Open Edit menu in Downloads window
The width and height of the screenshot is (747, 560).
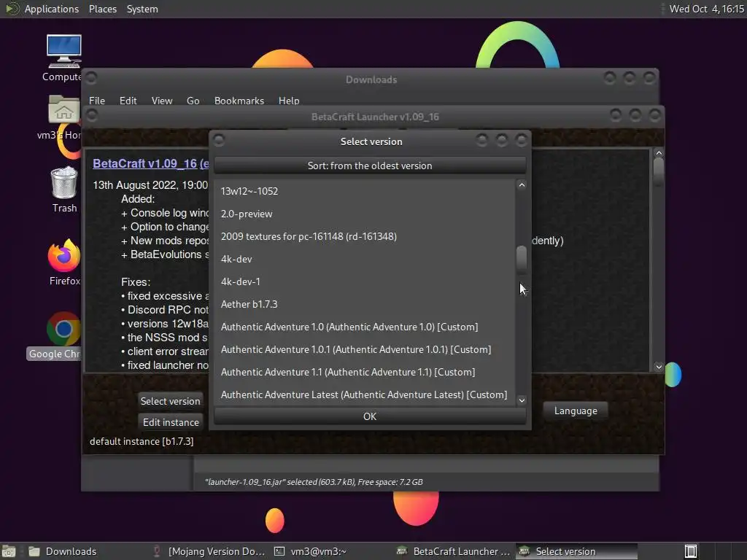[128, 101]
